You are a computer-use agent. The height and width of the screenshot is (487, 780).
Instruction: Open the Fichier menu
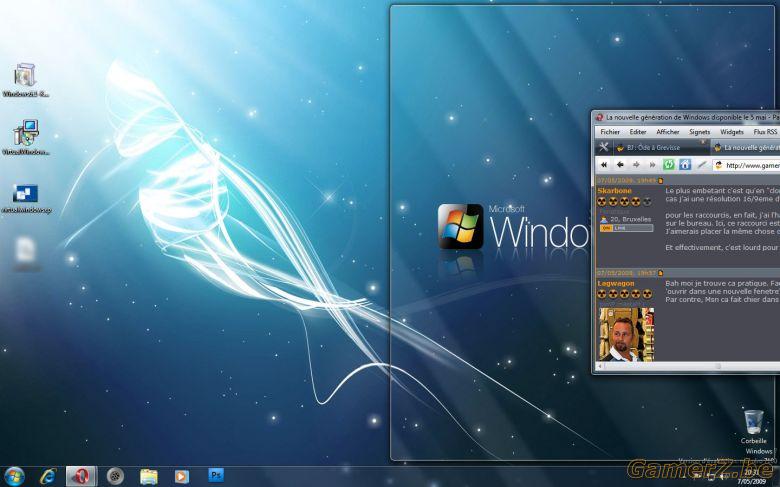click(x=610, y=132)
